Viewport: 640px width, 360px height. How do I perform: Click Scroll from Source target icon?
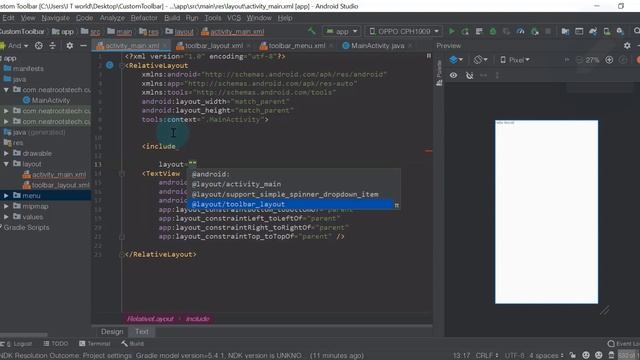click(x=38, y=46)
